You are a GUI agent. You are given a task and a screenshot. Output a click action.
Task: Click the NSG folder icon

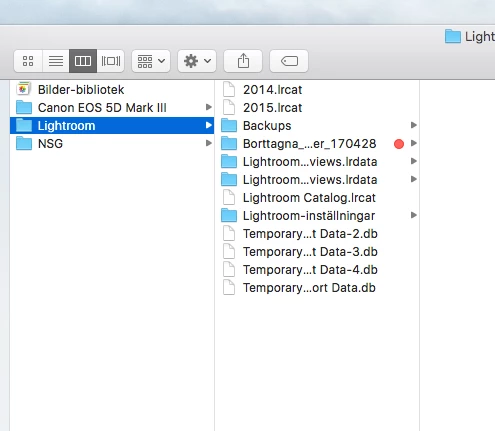point(24,143)
